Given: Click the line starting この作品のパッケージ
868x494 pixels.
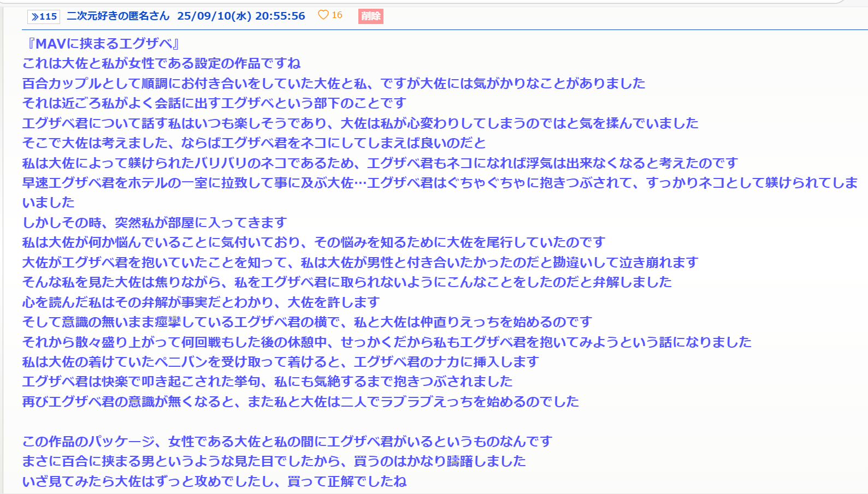Looking at the screenshot, I should 287,442.
